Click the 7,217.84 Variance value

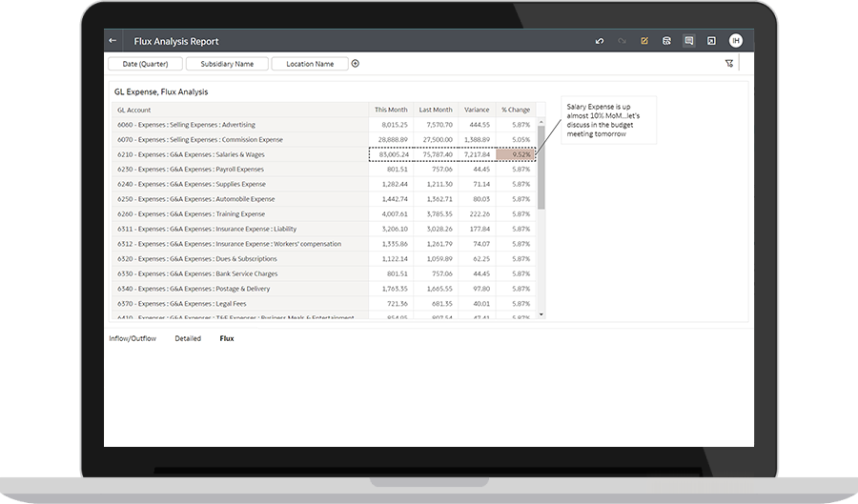point(478,154)
